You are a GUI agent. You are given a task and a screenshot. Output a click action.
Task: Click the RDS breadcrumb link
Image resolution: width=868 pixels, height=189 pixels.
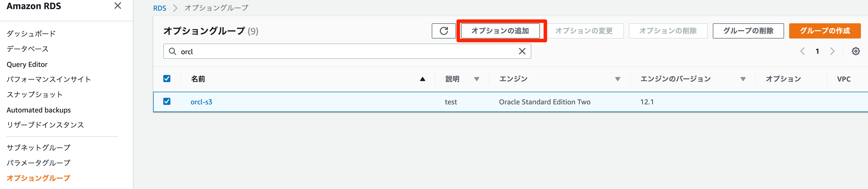(159, 8)
